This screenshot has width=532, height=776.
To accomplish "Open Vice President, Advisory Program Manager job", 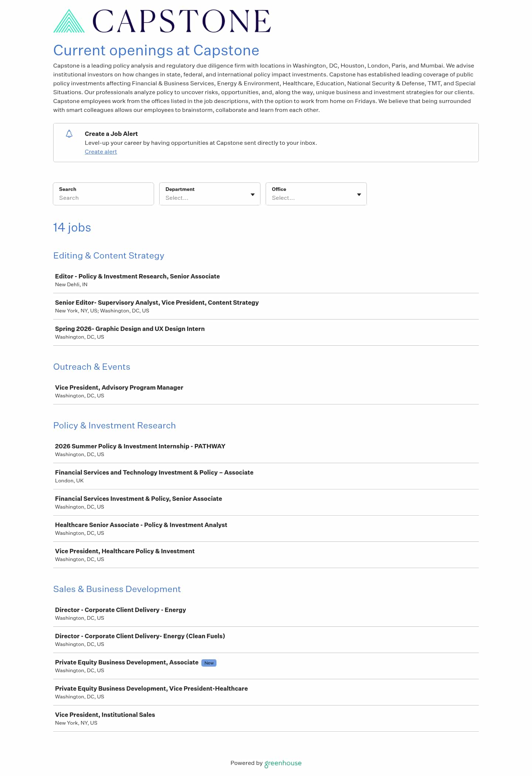I will [119, 387].
